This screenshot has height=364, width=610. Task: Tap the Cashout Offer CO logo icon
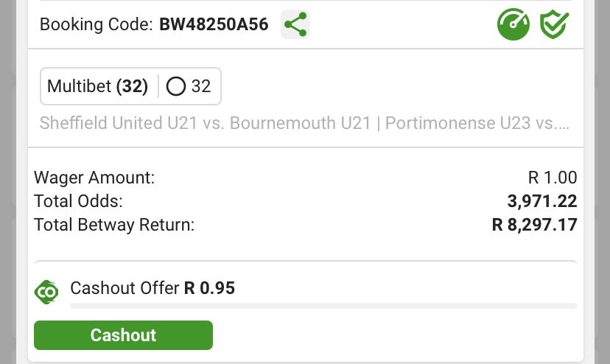[x=46, y=292]
